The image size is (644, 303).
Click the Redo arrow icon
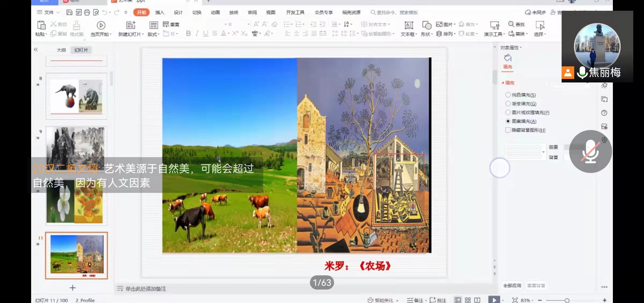[116, 12]
